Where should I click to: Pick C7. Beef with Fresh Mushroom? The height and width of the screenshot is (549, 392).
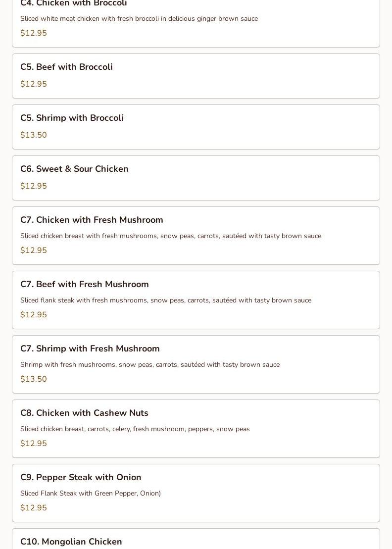tap(196, 300)
